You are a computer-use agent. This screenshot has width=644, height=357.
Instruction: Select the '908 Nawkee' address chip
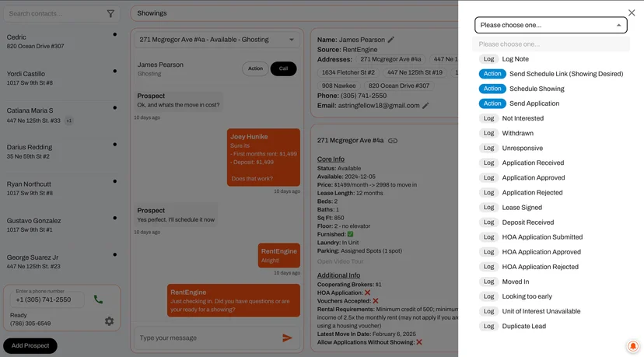[x=339, y=86]
